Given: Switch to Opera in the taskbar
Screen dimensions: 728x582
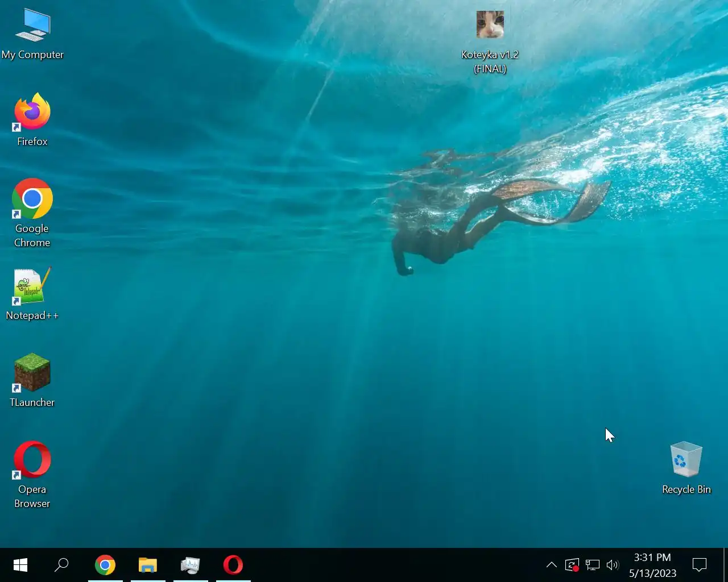Looking at the screenshot, I should coord(233,565).
